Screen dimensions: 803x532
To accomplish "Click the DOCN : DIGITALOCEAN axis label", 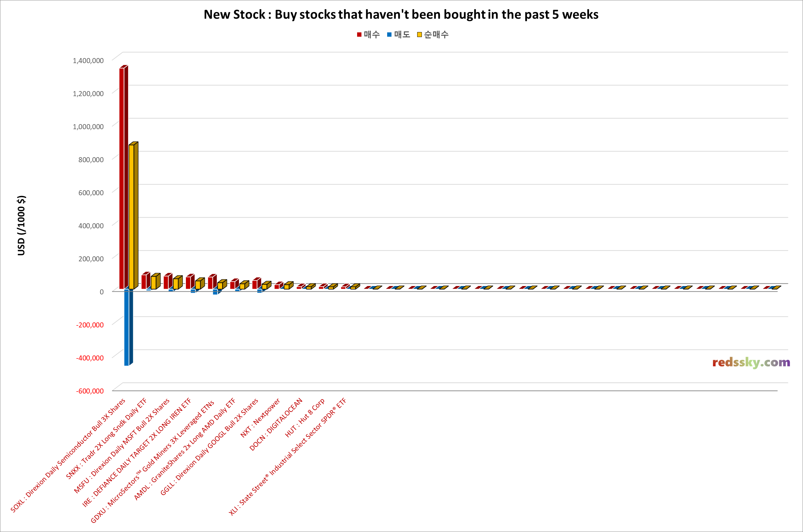I will pyautogui.click(x=276, y=424).
